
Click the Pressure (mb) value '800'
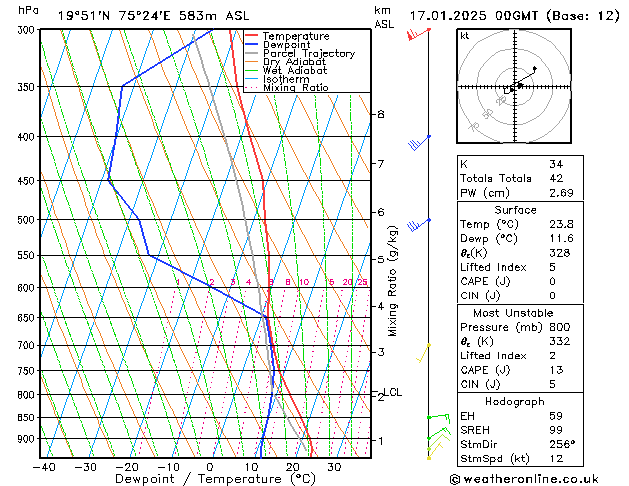point(560,327)
